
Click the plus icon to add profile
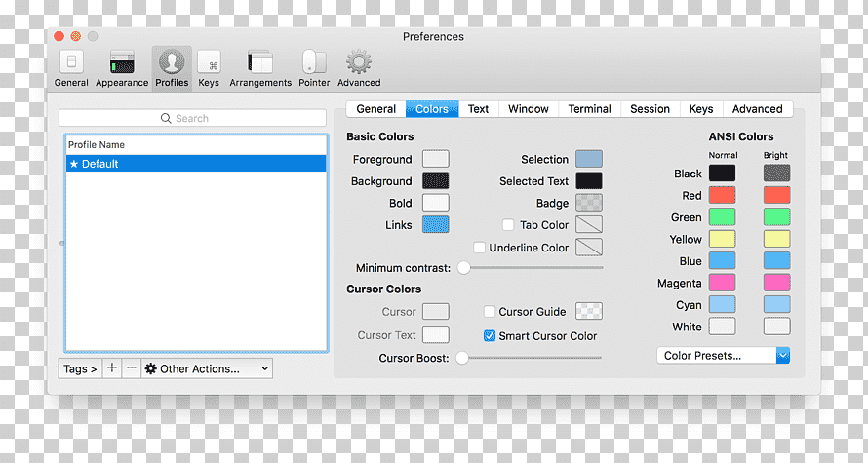pyautogui.click(x=112, y=368)
